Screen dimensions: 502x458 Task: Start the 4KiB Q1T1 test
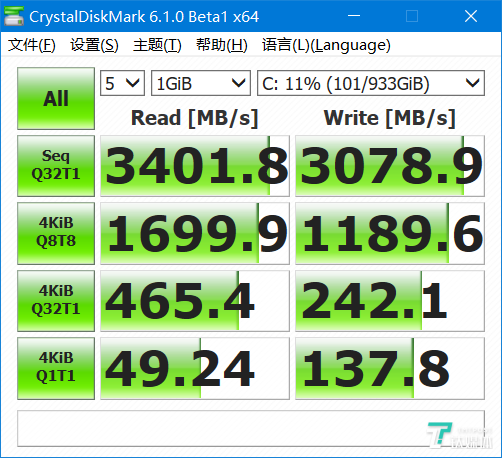point(56,368)
